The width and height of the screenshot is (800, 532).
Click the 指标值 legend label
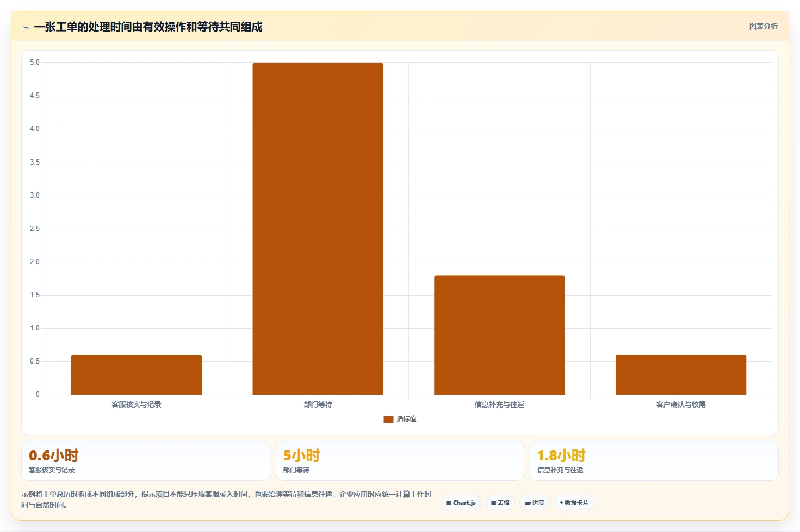click(406, 419)
